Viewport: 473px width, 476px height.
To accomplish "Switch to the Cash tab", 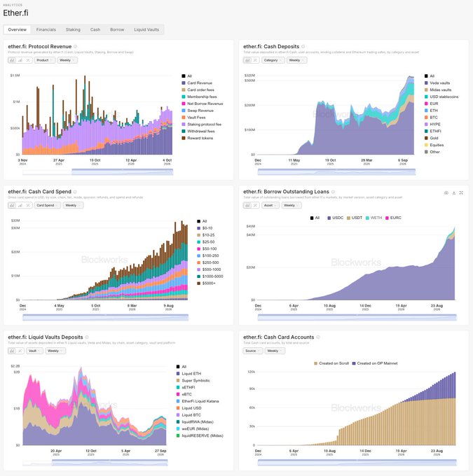I will tap(95, 29).
